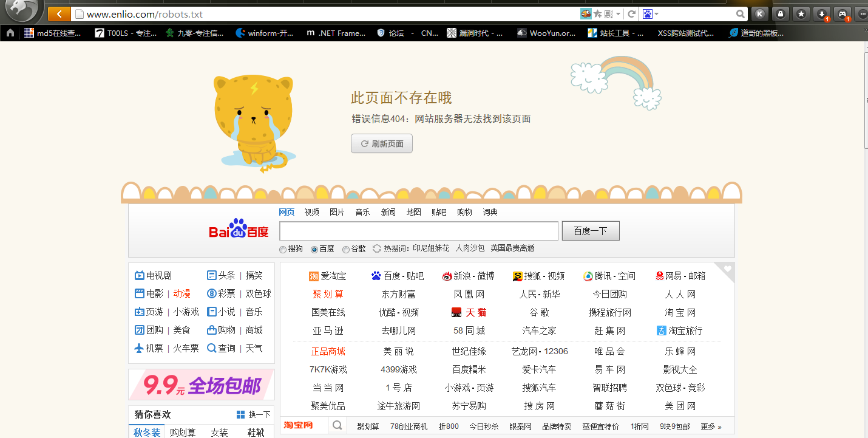This screenshot has width=868, height=438.
Task: Switch to 地图 search tab
Action: point(414,212)
